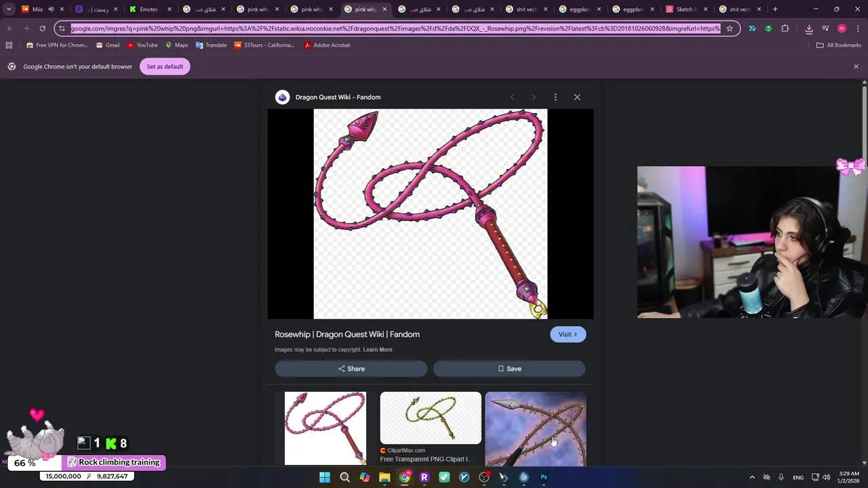Show hidden system tray icons

(751, 477)
